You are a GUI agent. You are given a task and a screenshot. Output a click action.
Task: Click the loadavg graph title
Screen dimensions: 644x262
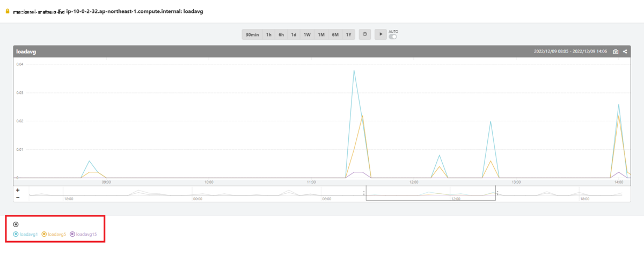[26, 52]
